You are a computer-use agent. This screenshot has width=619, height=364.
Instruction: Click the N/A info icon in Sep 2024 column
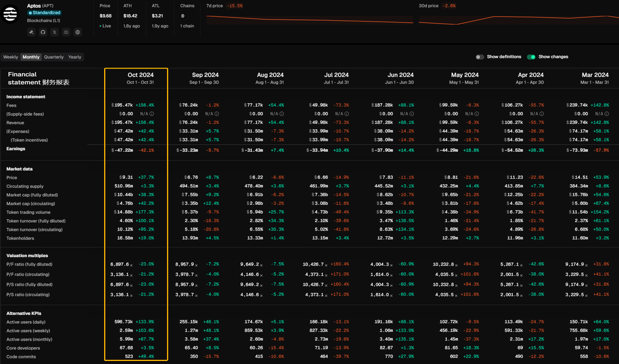pos(217,114)
